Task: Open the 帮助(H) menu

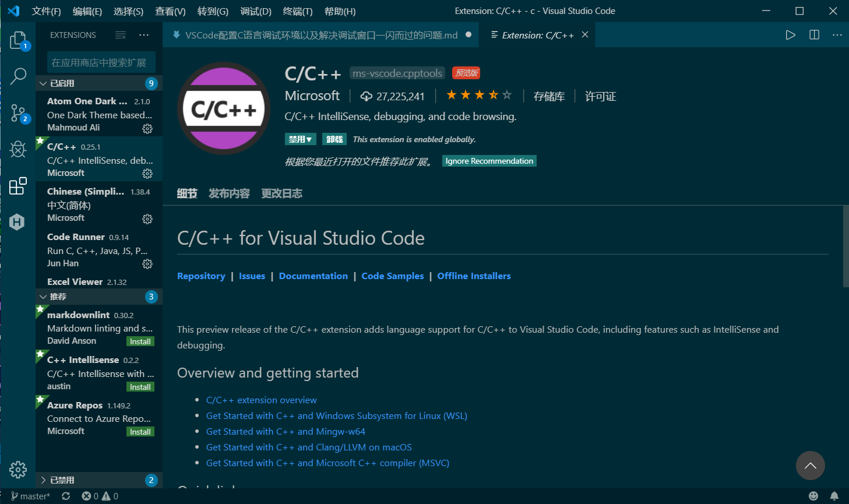Action: click(340, 11)
